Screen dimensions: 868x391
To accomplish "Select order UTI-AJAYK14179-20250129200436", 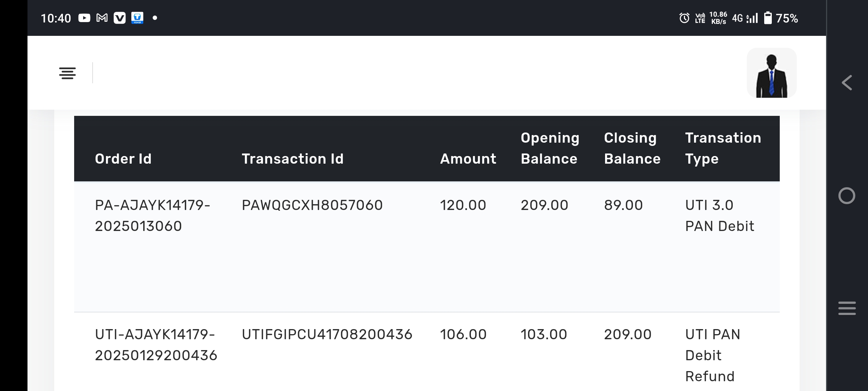I will pyautogui.click(x=156, y=345).
